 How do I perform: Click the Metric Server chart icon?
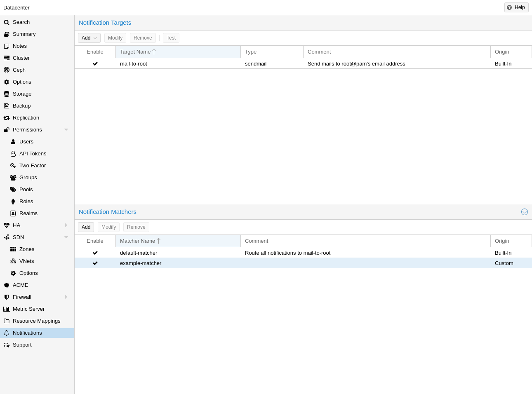[7, 309]
